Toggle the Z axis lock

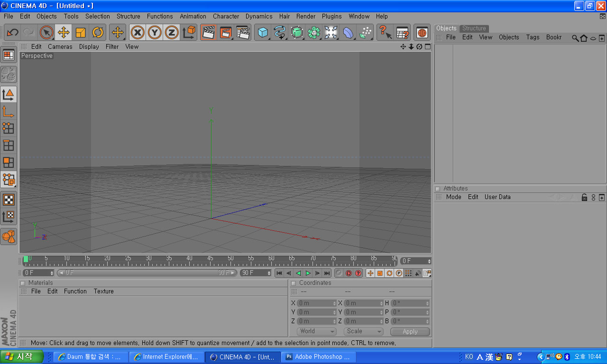pyautogui.click(x=172, y=33)
